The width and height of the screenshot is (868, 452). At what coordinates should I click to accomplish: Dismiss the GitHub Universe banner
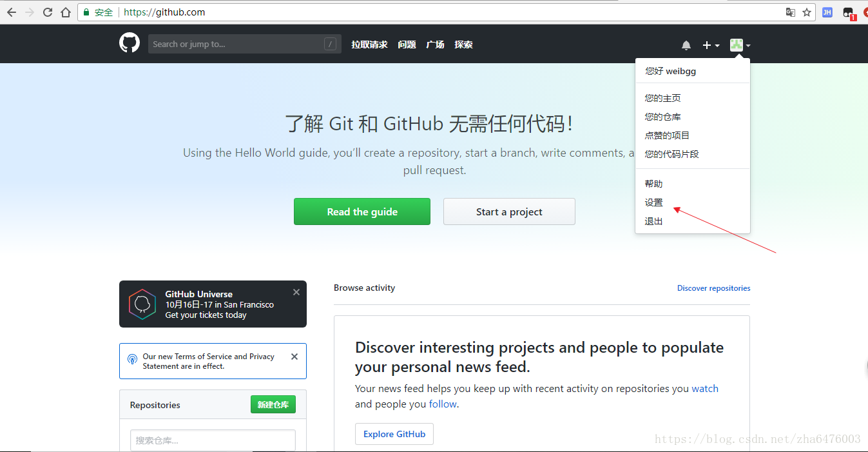(296, 292)
